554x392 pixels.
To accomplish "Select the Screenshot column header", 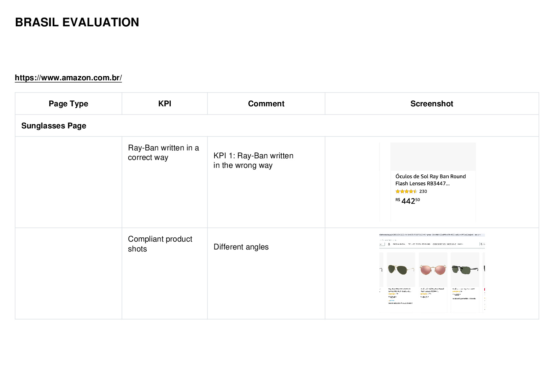I will 432,104.
